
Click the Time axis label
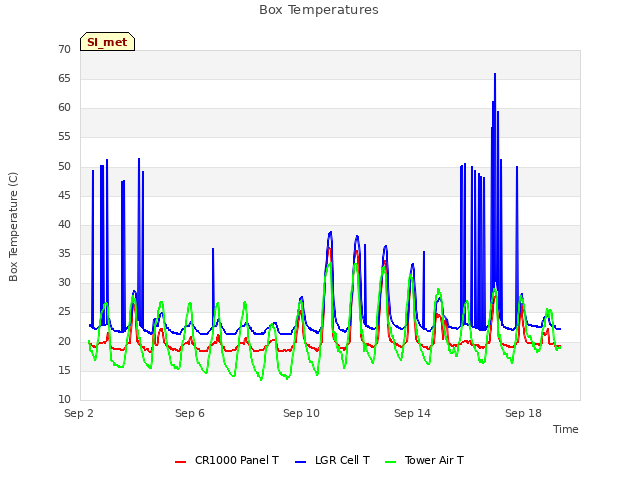click(566, 429)
